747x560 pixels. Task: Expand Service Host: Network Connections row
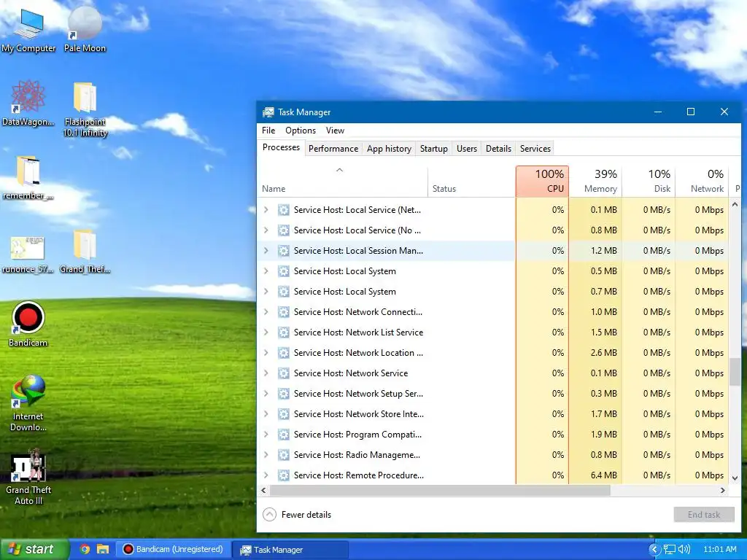click(266, 312)
